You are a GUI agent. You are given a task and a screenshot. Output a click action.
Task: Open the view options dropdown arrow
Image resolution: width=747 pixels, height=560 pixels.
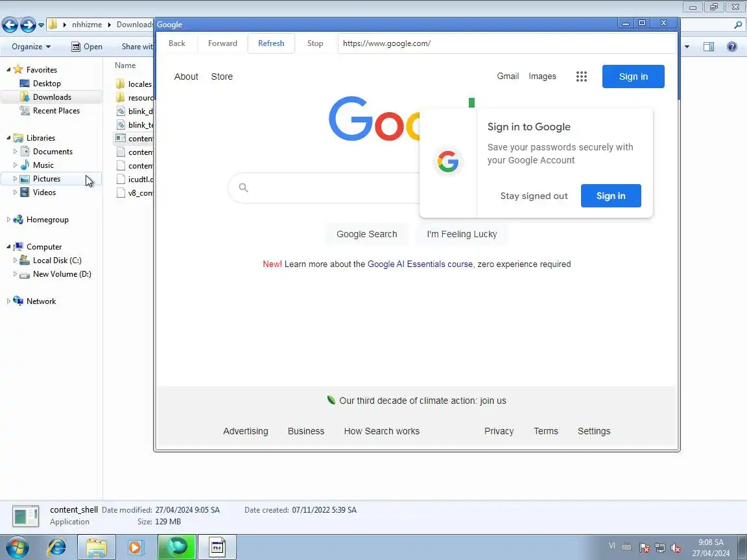point(687,46)
